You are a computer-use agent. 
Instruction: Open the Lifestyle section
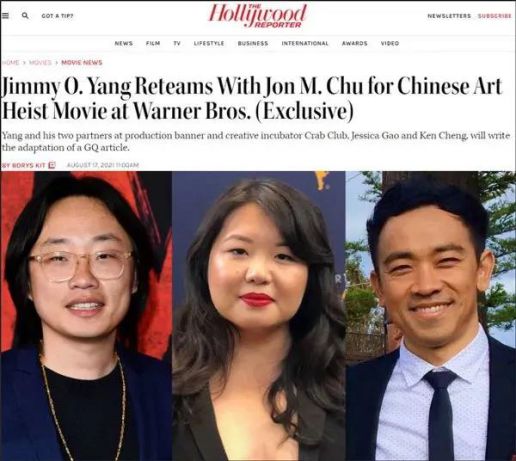(209, 43)
